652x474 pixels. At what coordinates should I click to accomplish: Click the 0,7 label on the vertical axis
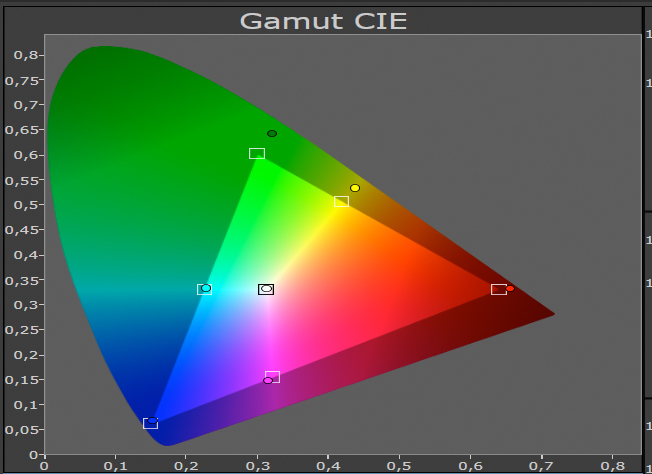[x=26, y=105]
